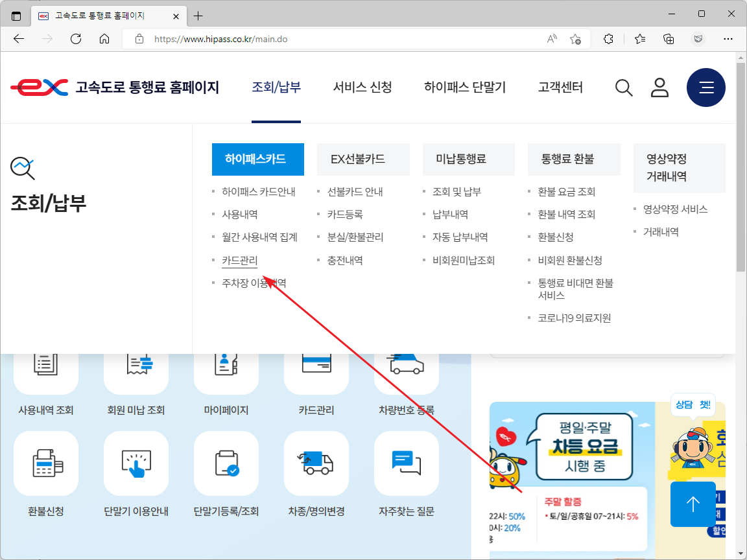
Task: Open the tab actions menu icon
Action: point(16,16)
